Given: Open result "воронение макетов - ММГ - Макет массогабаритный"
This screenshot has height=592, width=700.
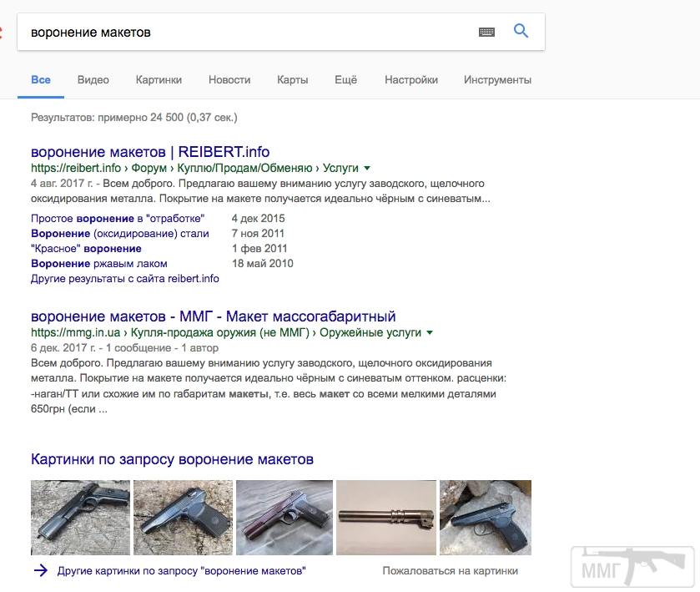Looking at the screenshot, I should click(x=213, y=316).
